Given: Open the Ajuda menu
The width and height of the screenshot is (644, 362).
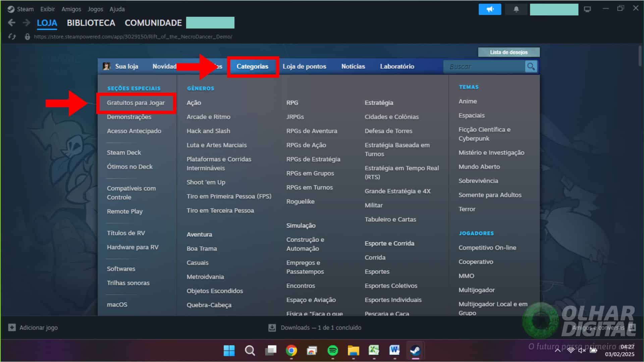Looking at the screenshot, I should click(117, 9).
